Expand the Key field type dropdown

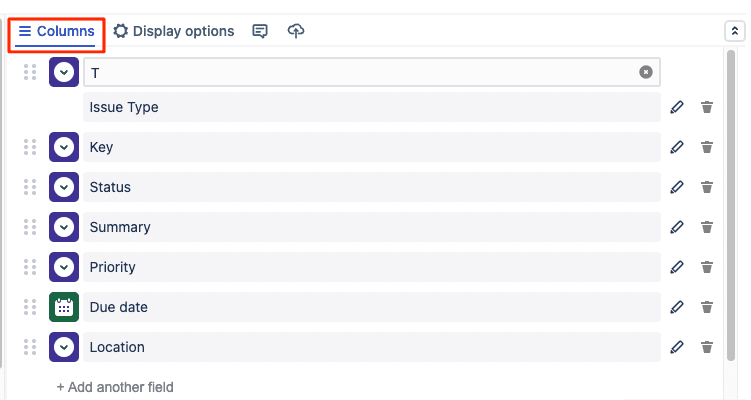coord(64,147)
